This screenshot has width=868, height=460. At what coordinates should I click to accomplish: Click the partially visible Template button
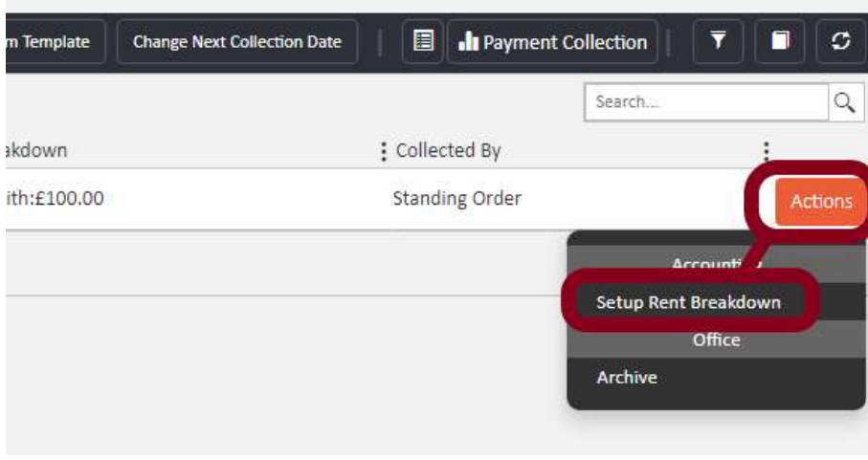(x=53, y=42)
